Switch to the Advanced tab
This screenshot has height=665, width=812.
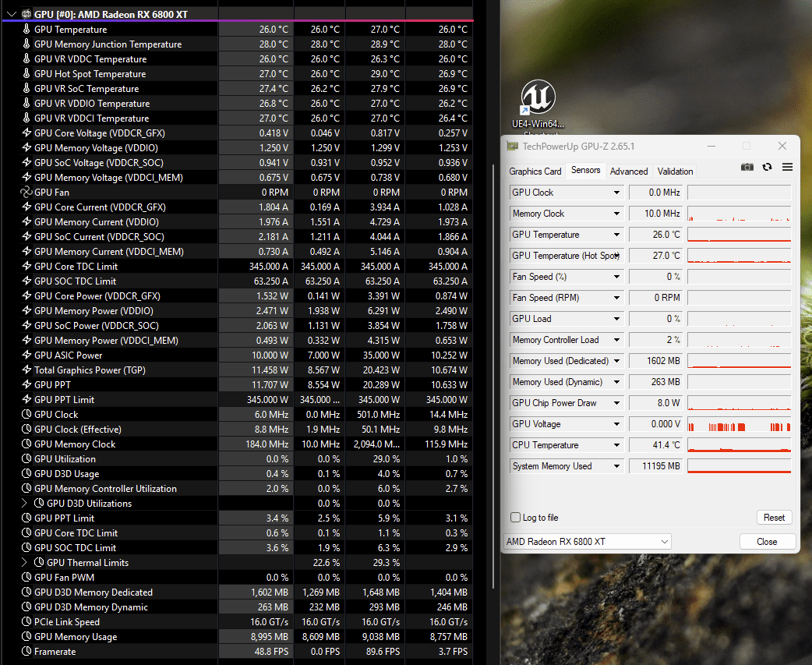(x=629, y=171)
